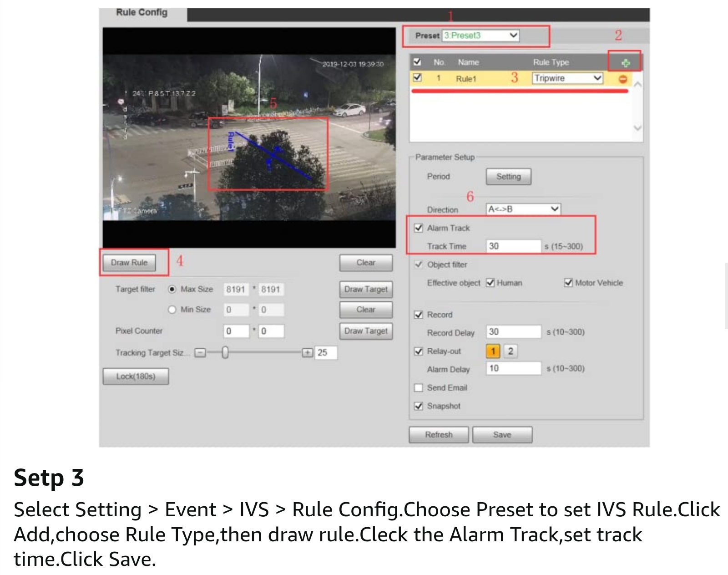Viewport: 728px width, 575px height.
Task: Open the Tripwire Rule Type dropdown
Action: [568, 78]
